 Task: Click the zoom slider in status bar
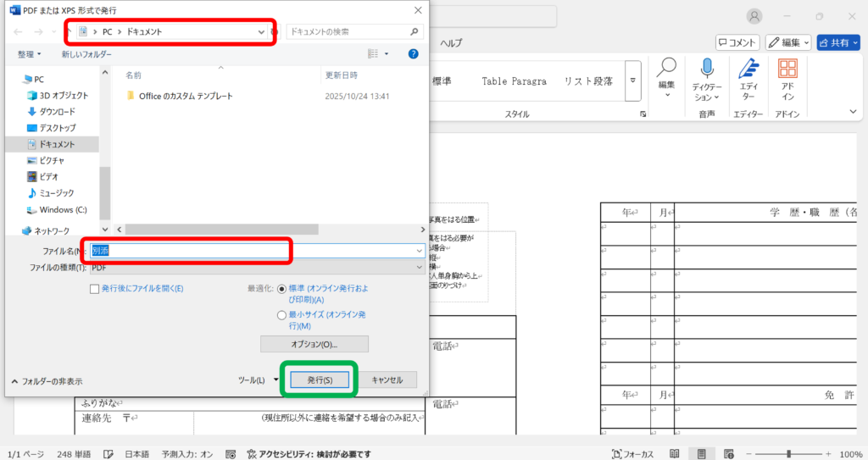pos(788,454)
